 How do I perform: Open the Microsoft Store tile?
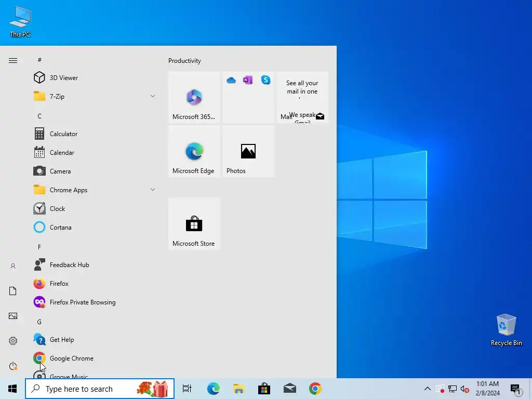[194, 224]
